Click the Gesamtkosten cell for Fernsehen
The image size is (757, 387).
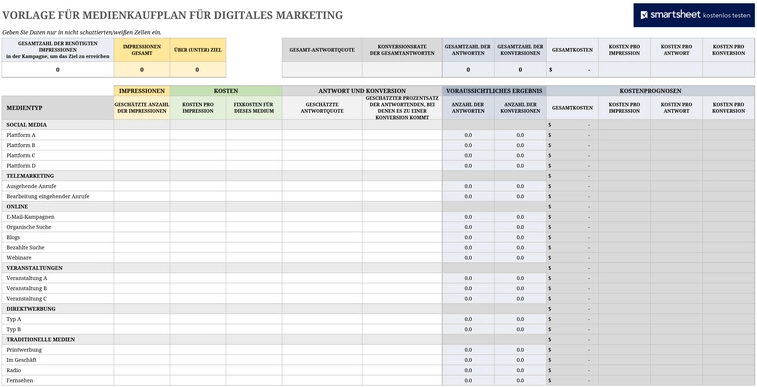(573, 380)
